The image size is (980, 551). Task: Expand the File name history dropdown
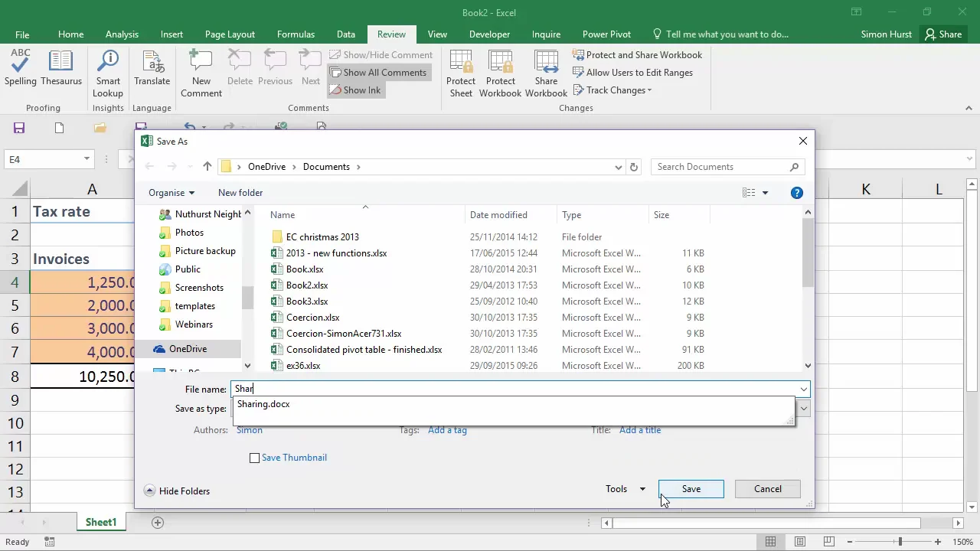pos(803,390)
